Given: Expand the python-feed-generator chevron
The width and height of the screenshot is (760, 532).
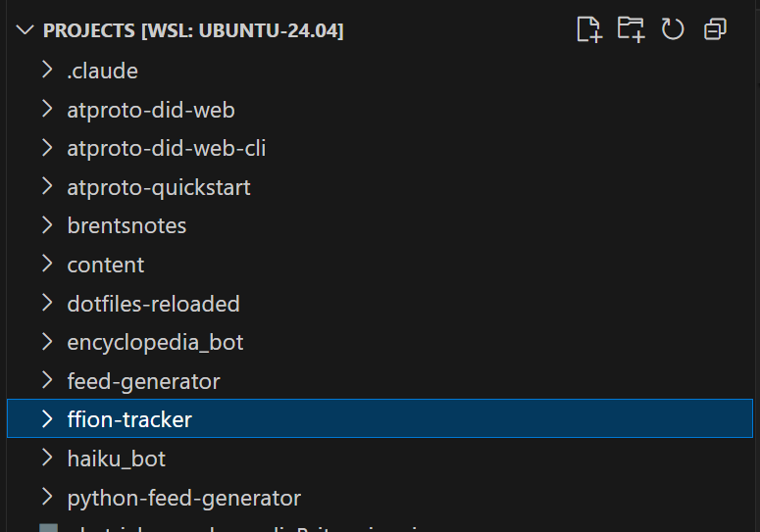Looking at the screenshot, I should 46,498.
